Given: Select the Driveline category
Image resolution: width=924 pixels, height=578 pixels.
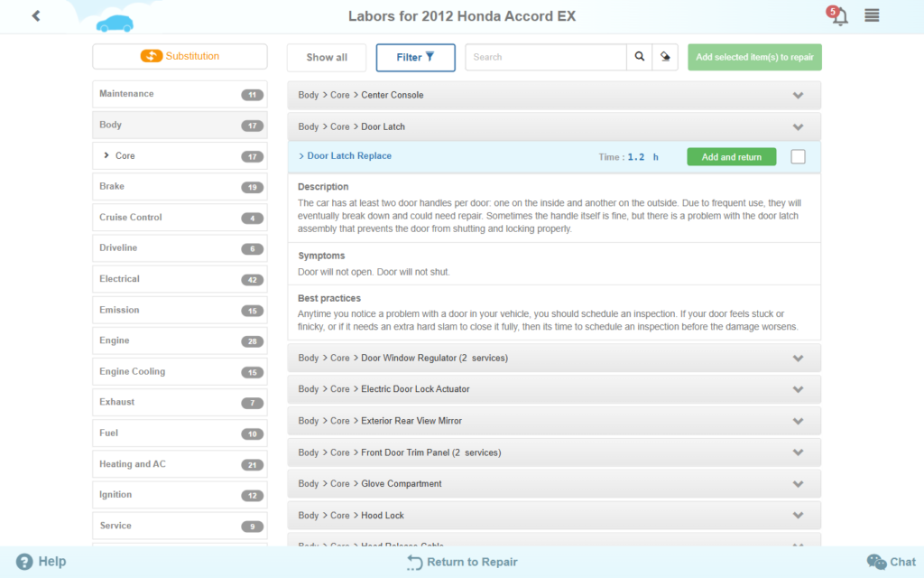Looking at the screenshot, I should pyautogui.click(x=180, y=248).
